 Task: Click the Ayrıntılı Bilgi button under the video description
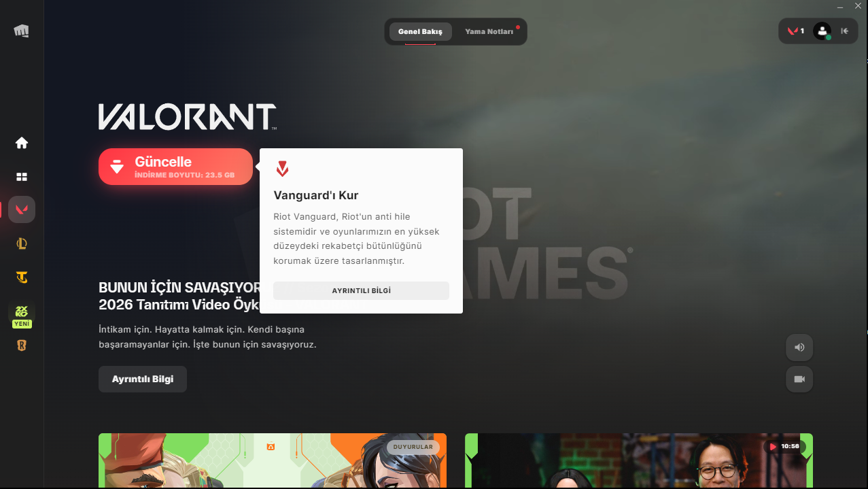click(143, 379)
